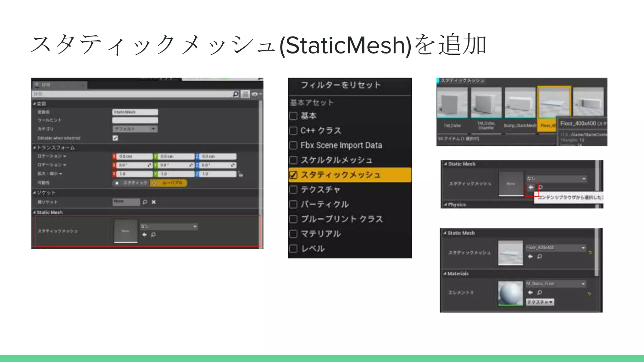This screenshot has width=644, height=362.
Task: Click the arrow icon under the M_Basic_Floor dropdown
Action: click(x=530, y=293)
